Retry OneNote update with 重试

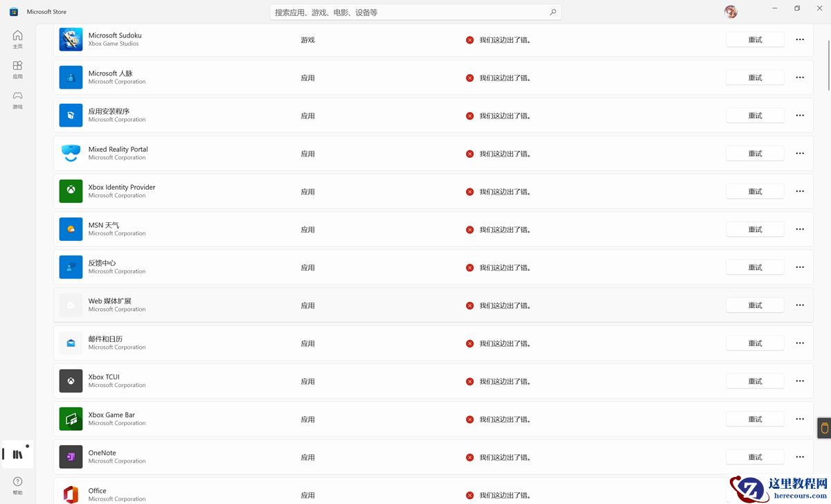(x=755, y=457)
